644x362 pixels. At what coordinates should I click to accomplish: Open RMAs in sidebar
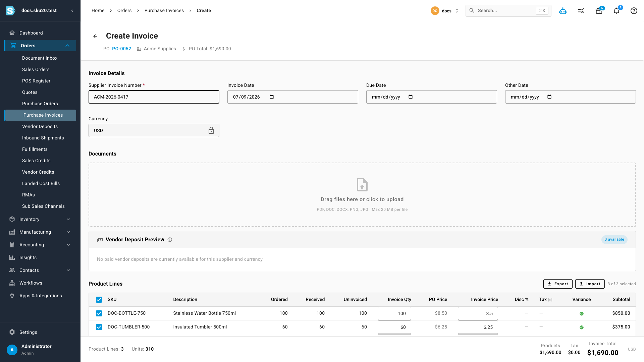[x=29, y=195]
